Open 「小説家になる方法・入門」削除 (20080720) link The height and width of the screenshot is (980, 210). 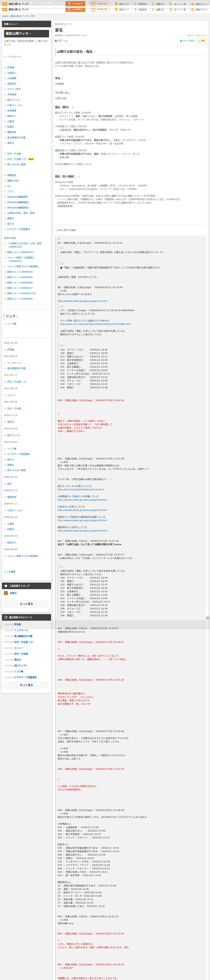click(x=24, y=245)
